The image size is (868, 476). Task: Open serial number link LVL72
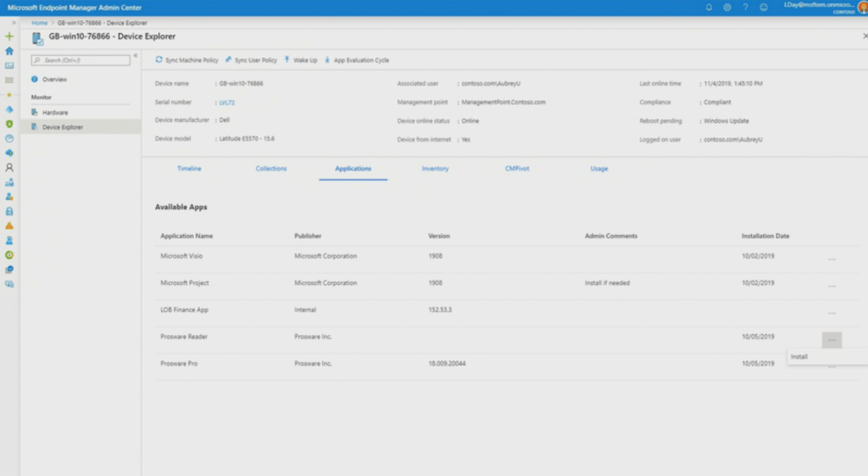(227, 103)
